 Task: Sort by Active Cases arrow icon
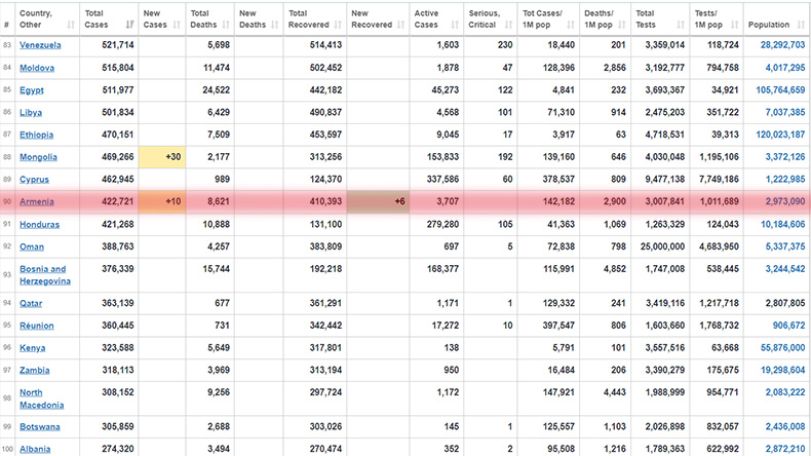point(455,24)
